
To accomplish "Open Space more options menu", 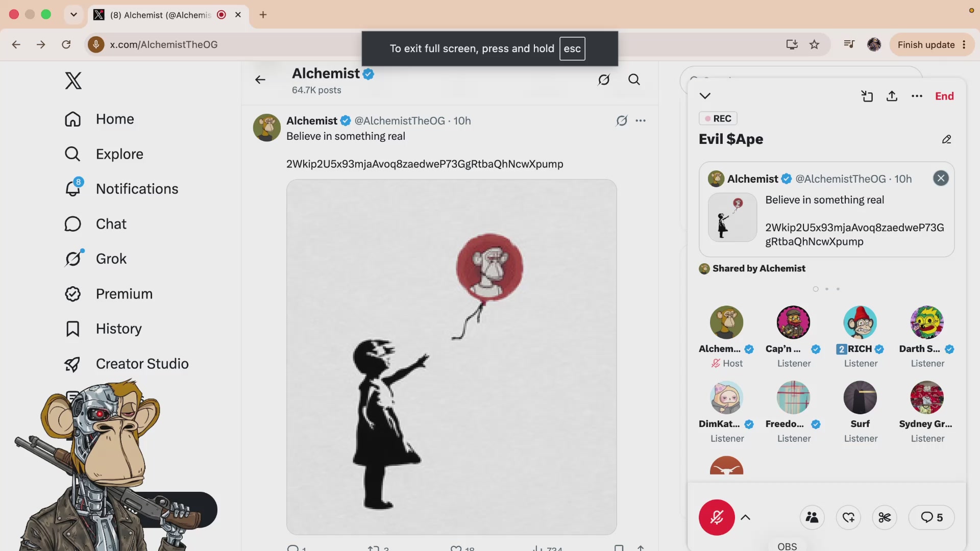I will 917,96.
